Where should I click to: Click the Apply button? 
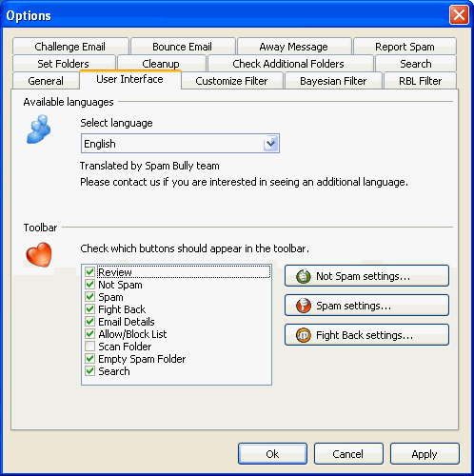425,454
